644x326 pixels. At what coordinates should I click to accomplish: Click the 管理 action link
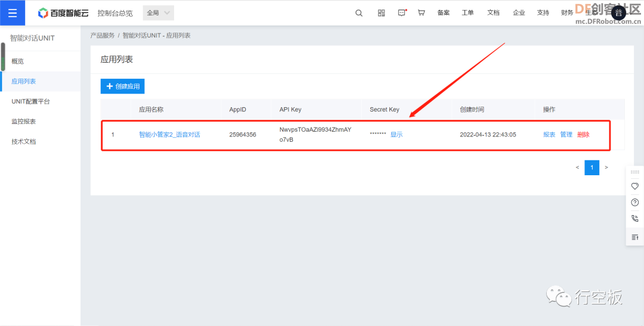pos(566,134)
